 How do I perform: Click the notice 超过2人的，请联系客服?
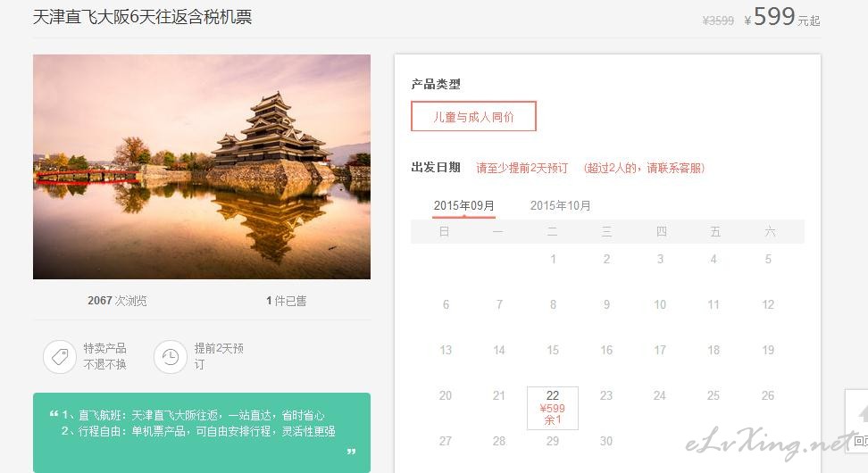(645, 168)
